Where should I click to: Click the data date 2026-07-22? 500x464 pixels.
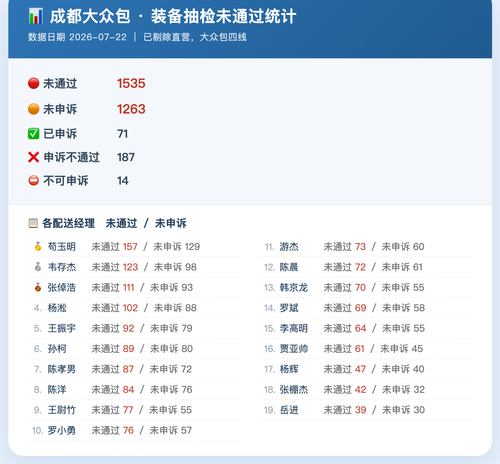98,37
